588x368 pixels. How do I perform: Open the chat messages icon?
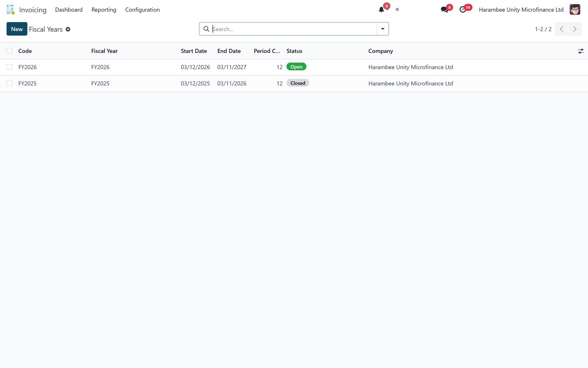444,10
